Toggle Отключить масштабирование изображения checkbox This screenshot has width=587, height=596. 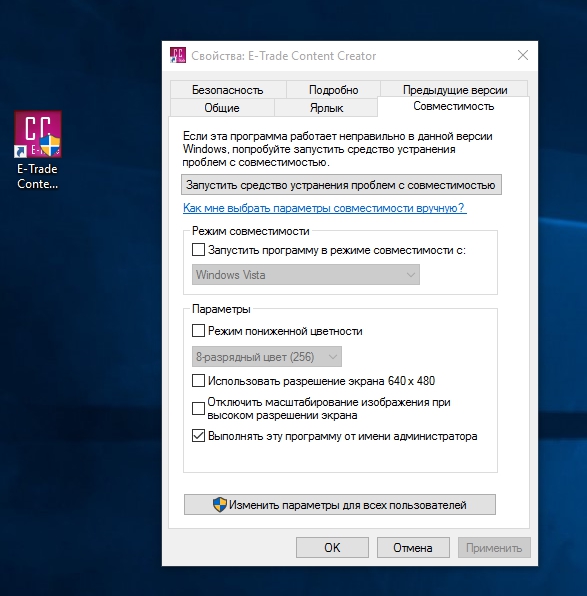click(x=198, y=408)
